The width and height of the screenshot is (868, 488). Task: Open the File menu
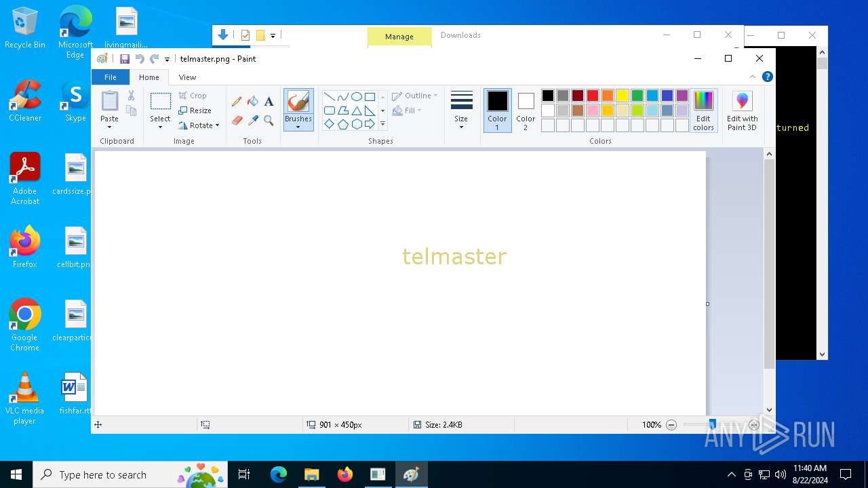110,77
